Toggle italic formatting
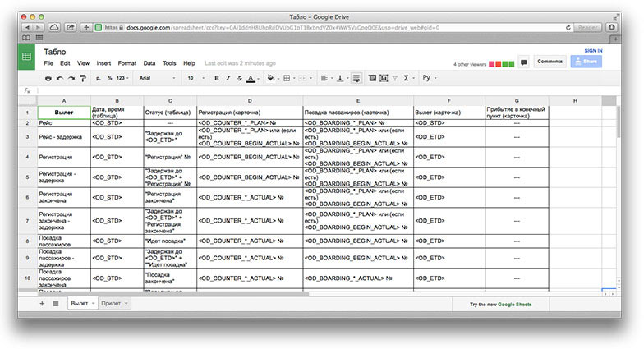 pyautogui.click(x=228, y=78)
